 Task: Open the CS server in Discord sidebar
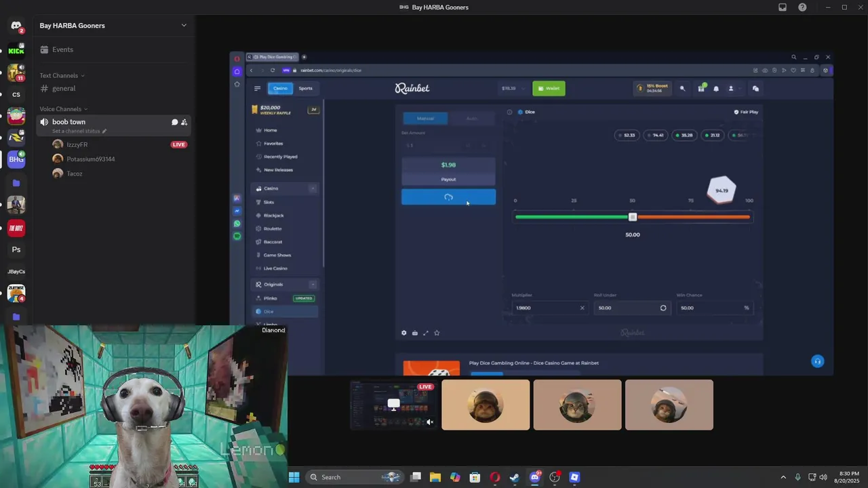click(16, 94)
